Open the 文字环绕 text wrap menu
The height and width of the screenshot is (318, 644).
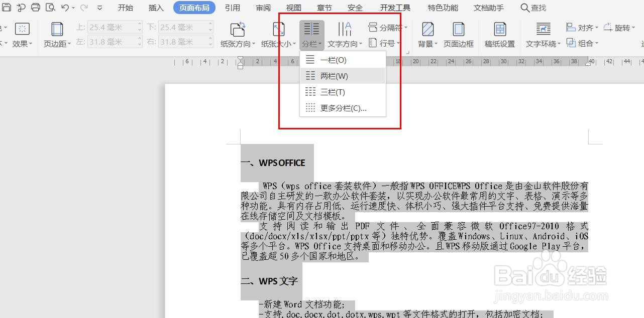(544, 35)
